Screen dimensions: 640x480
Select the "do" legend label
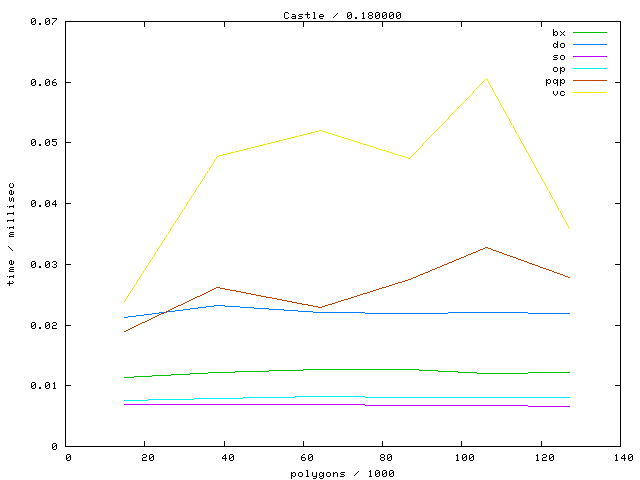tap(558, 45)
